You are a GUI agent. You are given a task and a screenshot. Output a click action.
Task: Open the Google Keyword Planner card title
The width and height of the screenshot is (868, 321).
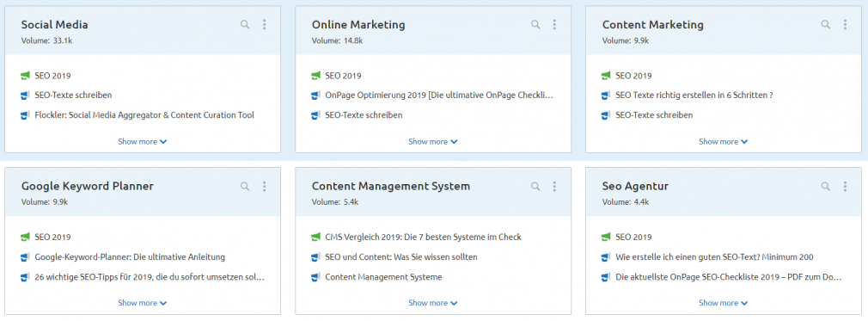(88, 186)
